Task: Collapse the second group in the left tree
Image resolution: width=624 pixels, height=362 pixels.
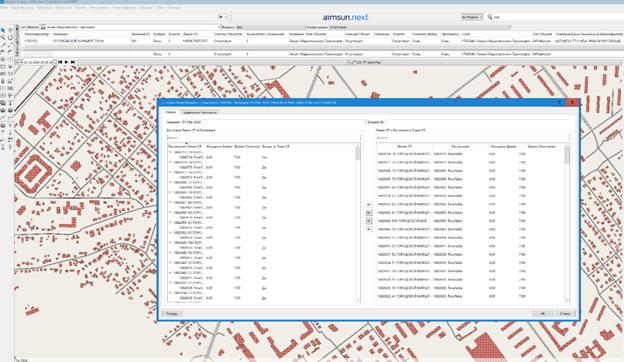Action: pyautogui.click(x=170, y=162)
